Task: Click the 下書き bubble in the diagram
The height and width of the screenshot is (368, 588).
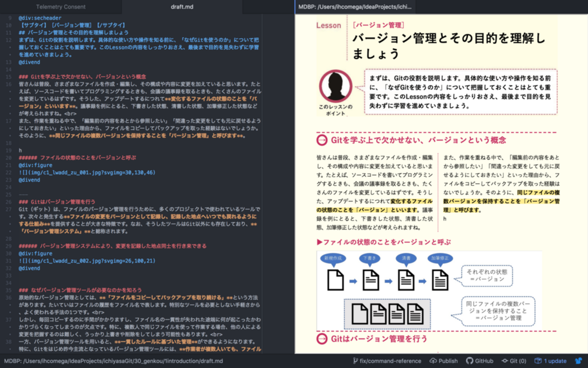Action: (370, 259)
